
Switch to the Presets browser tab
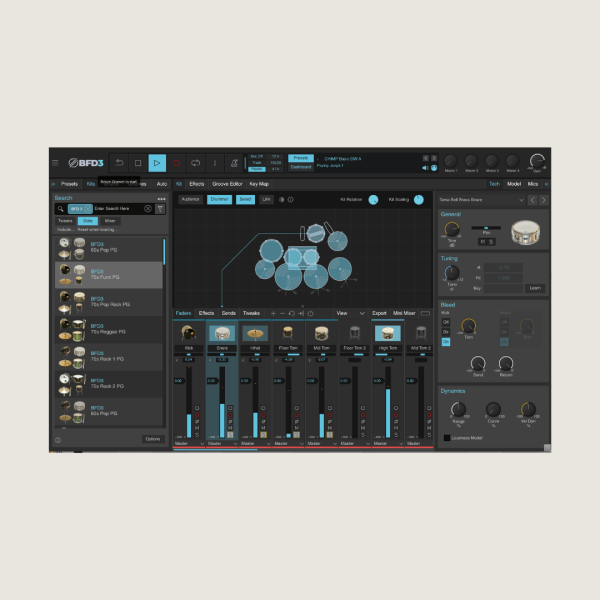pos(69,184)
